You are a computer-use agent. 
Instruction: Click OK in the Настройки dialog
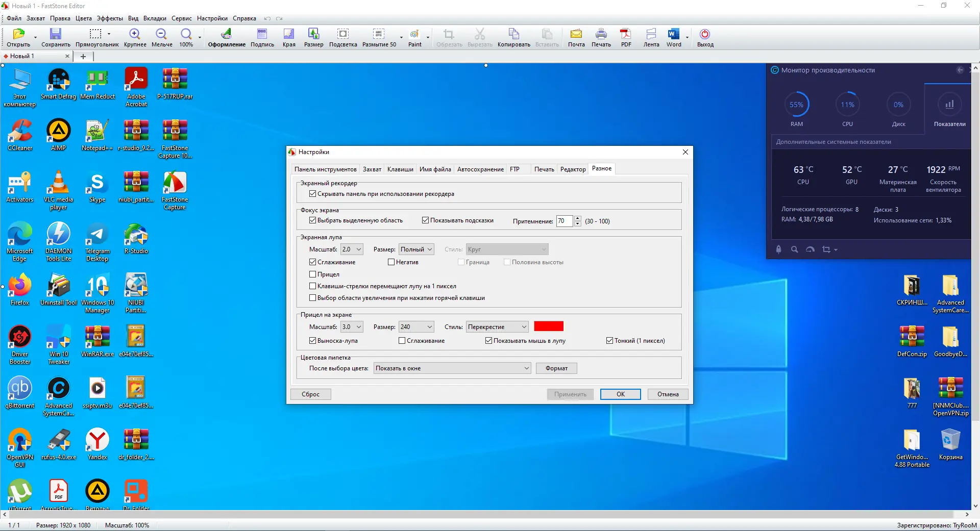click(620, 394)
